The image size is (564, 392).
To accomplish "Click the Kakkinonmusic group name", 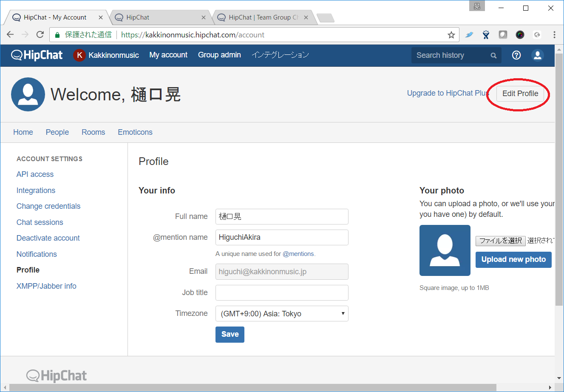I will 113,55.
